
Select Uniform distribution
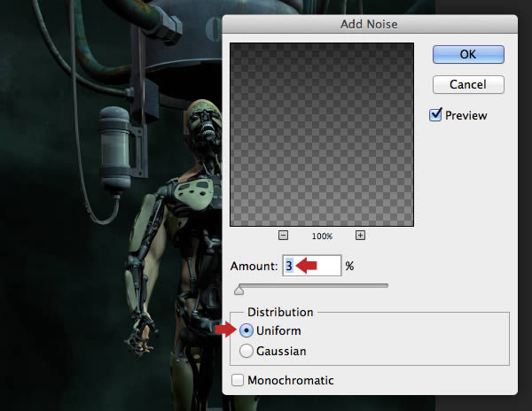(x=246, y=330)
